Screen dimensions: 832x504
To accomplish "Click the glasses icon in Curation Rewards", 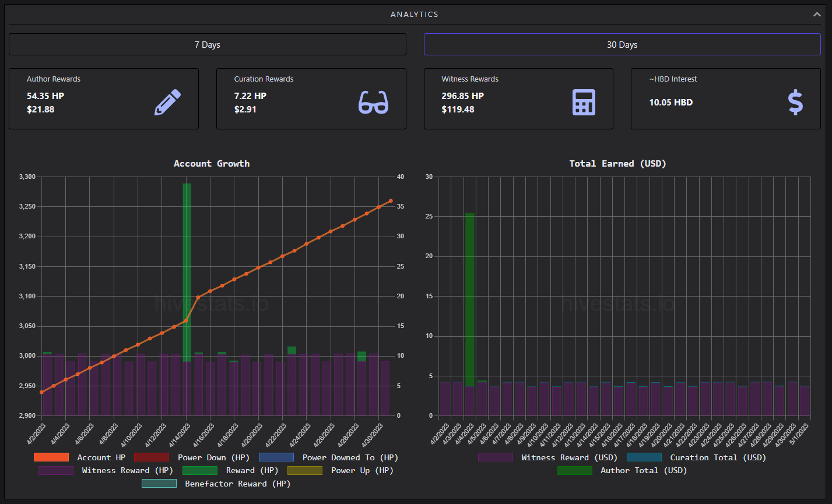I will pyautogui.click(x=373, y=102).
